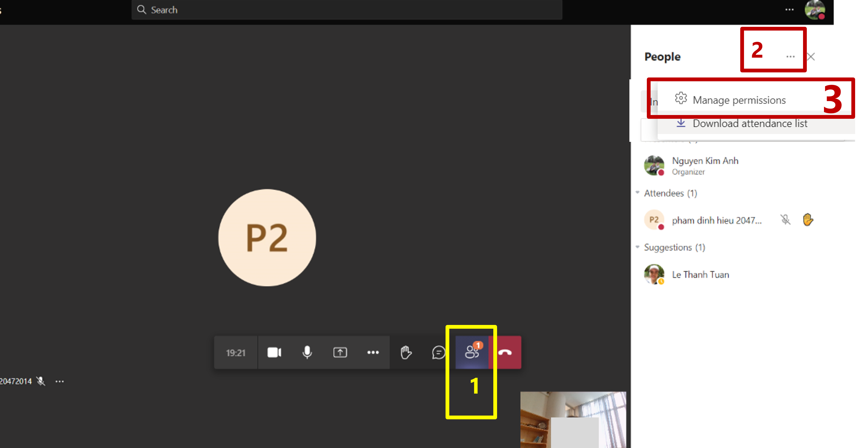
Task: Raise your hand in the meeting
Action: (406, 352)
